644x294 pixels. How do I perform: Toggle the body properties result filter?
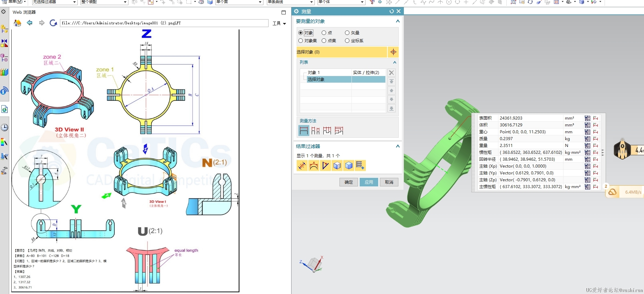tap(349, 166)
